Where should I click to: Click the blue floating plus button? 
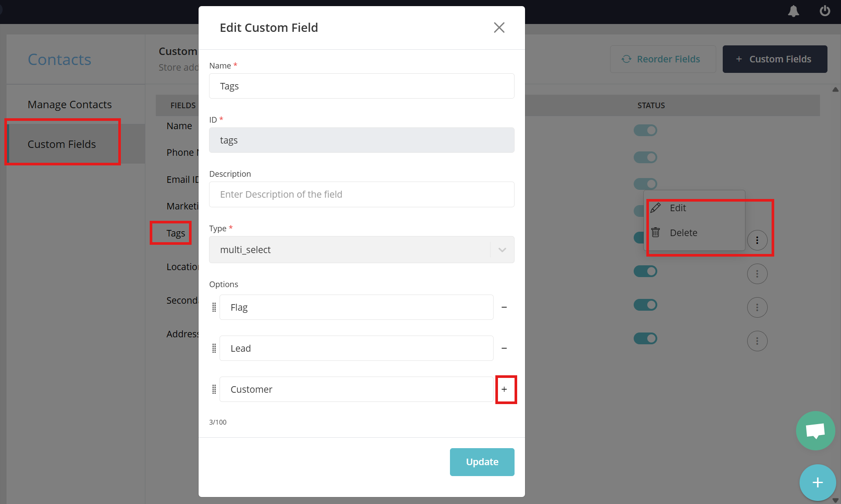[x=817, y=482]
